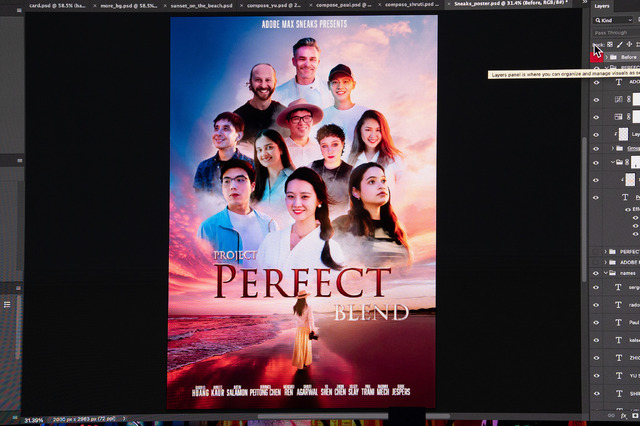The width and height of the screenshot is (640, 426).
Task: Hide the kals text layer
Action: (x=596, y=340)
